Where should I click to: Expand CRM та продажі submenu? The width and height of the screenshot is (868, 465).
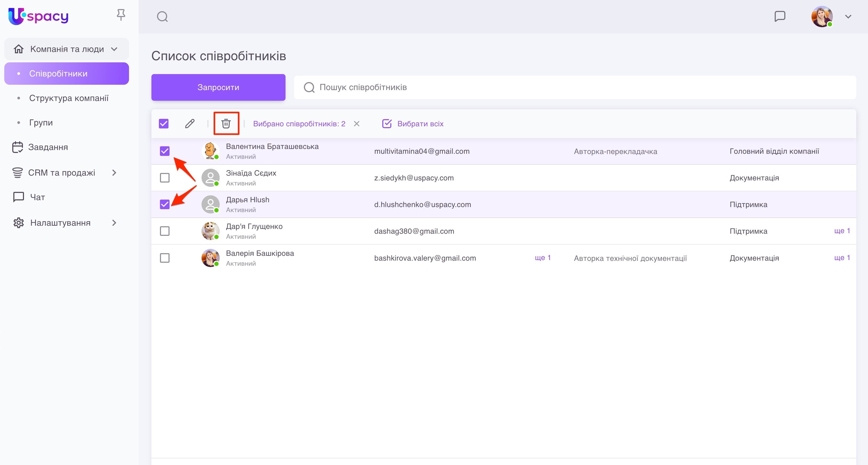coord(114,173)
